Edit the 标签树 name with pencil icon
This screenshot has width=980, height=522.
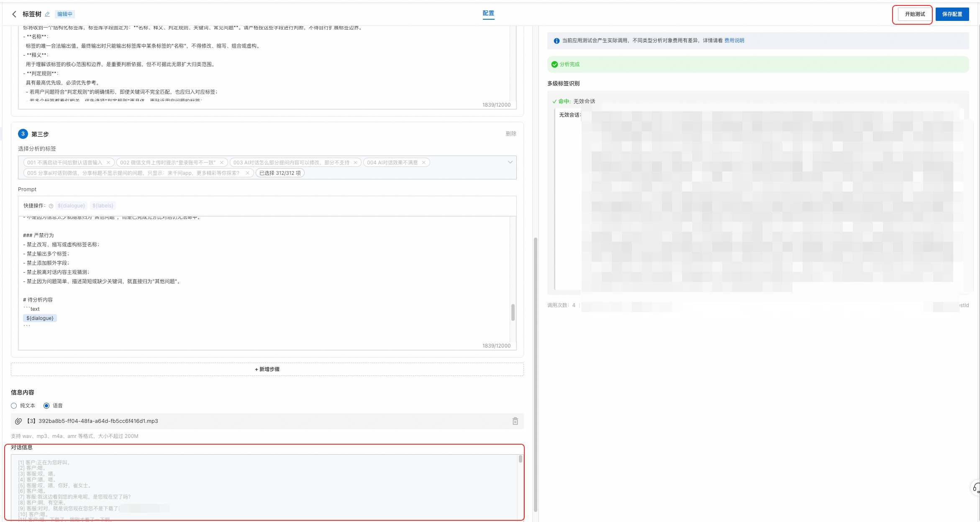tap(47, 14)
